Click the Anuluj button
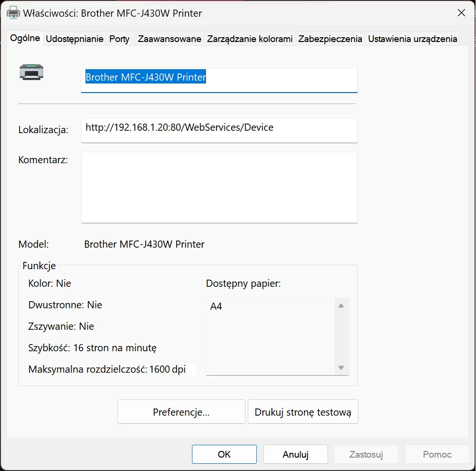The height and width of the screenshot is (471, 476). pos(296,454)
